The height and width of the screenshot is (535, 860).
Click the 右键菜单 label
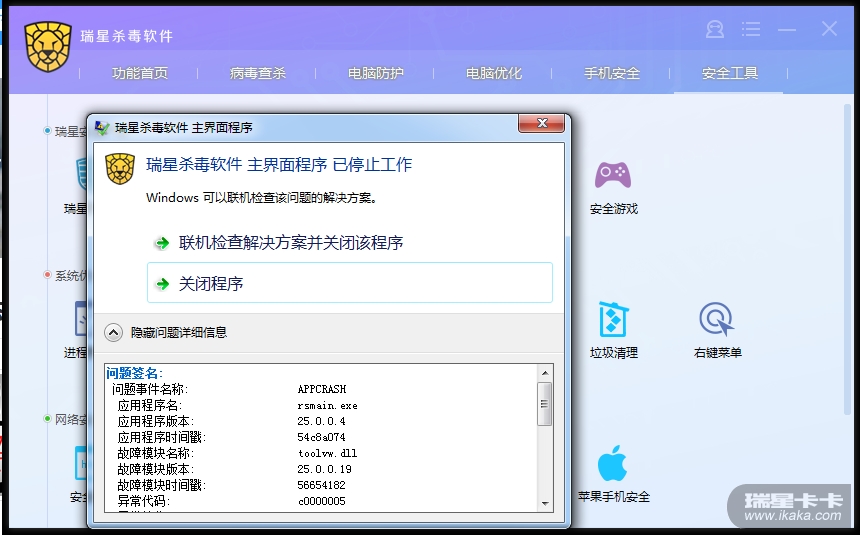[x=717, y=353]
